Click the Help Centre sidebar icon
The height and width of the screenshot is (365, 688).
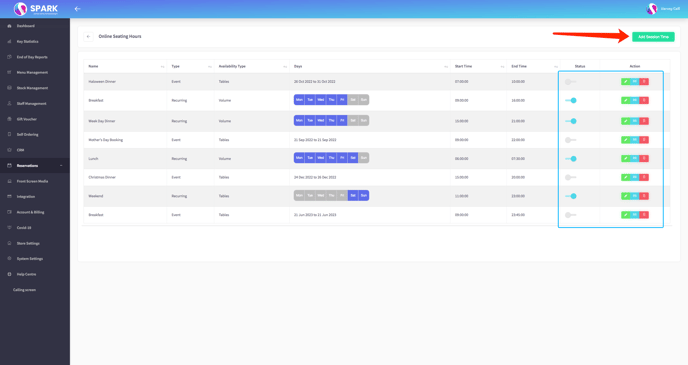pos(9,274)
